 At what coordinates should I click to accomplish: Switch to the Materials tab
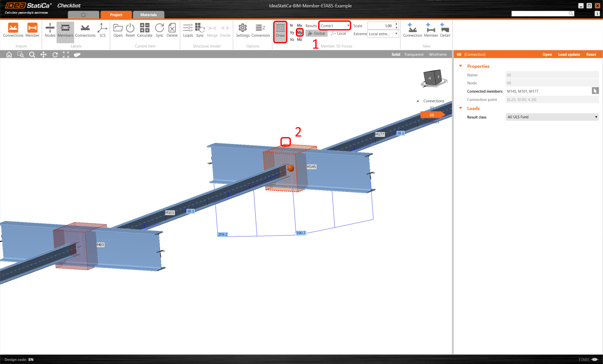[x=148, y=14]
